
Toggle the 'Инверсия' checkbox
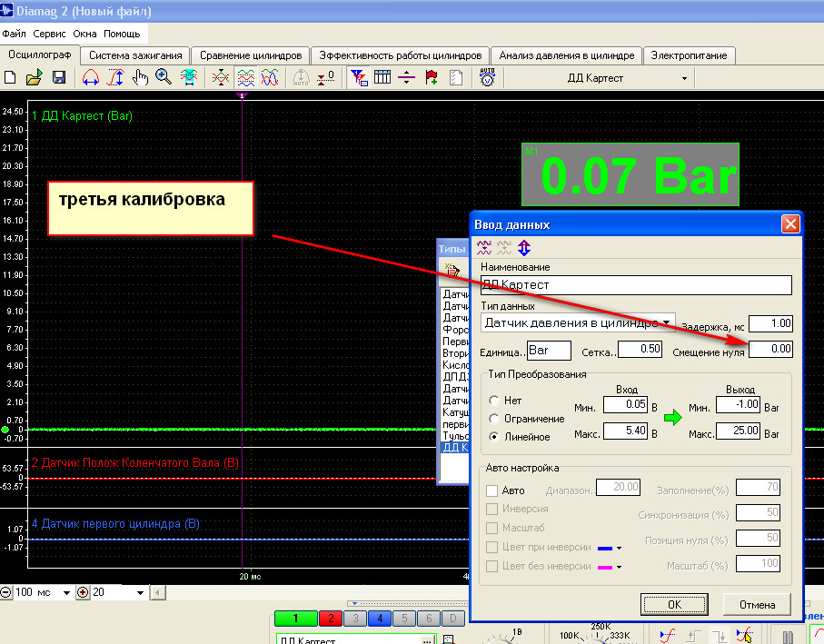pyautogui.click(x=491, y=509)
